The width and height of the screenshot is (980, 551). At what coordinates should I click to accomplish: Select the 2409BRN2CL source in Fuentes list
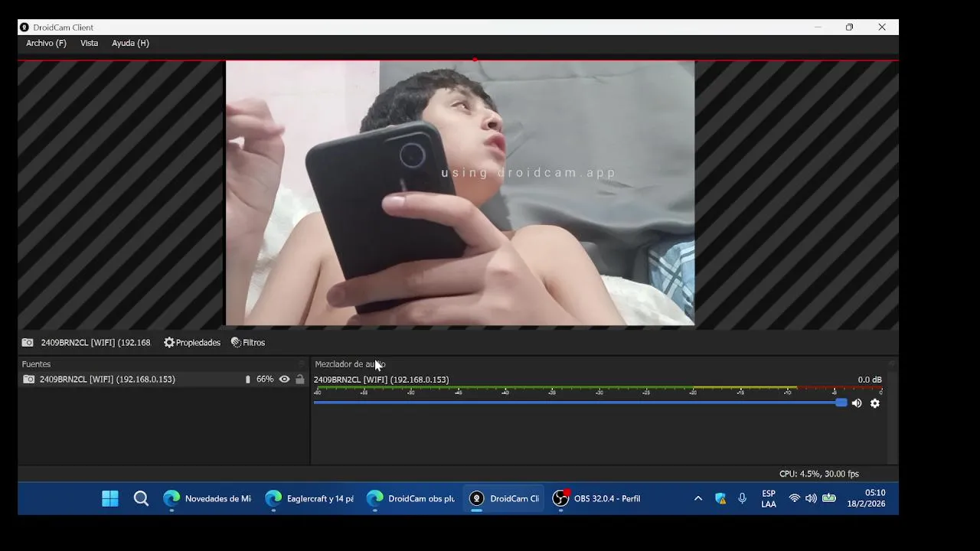163,380
